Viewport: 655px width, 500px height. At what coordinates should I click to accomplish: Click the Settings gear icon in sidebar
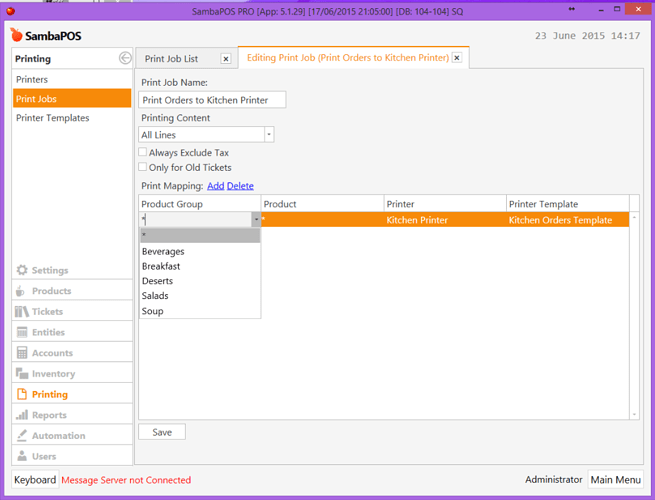pyautogui.click(x=22, y=270)
